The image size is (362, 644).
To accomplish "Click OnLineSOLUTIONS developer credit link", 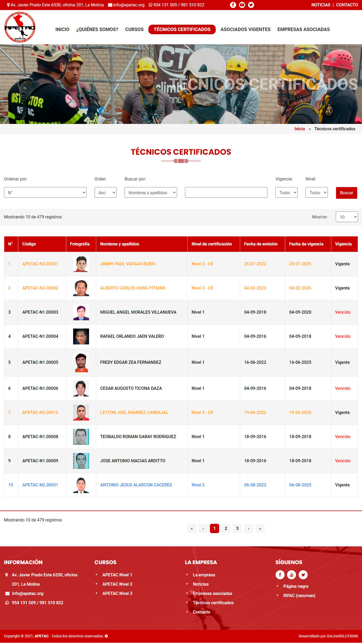I will 342,636.
